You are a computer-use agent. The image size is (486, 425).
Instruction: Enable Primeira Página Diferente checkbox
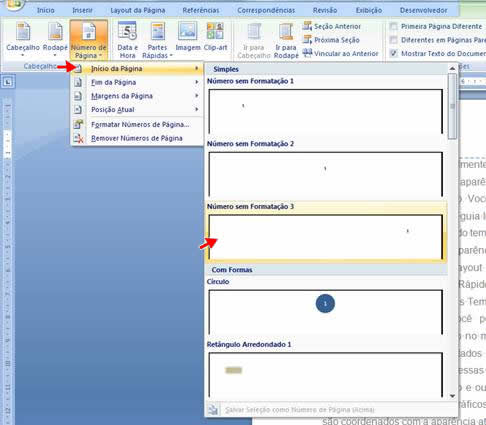click(394, 26)
